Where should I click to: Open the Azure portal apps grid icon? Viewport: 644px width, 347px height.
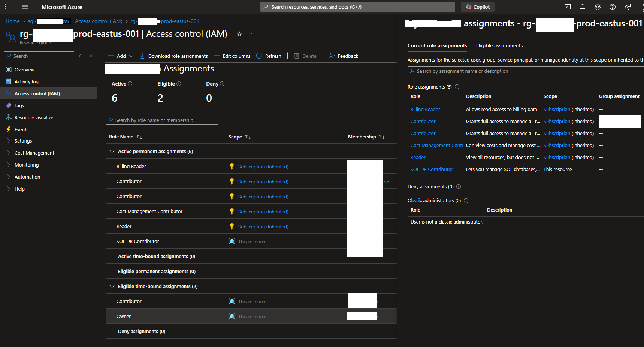7,7
